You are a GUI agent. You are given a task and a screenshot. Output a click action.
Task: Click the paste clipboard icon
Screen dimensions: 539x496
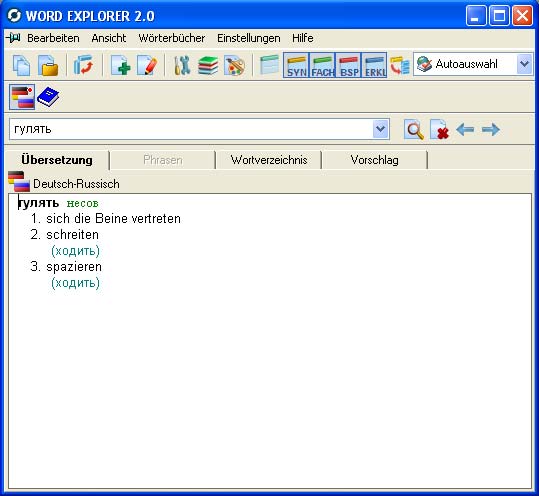tap(48, 65)
